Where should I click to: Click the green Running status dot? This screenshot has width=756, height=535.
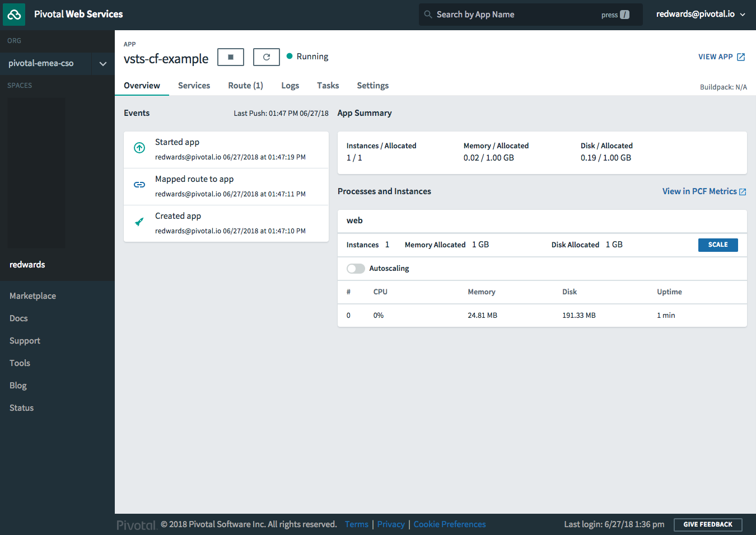pos(290,56)
